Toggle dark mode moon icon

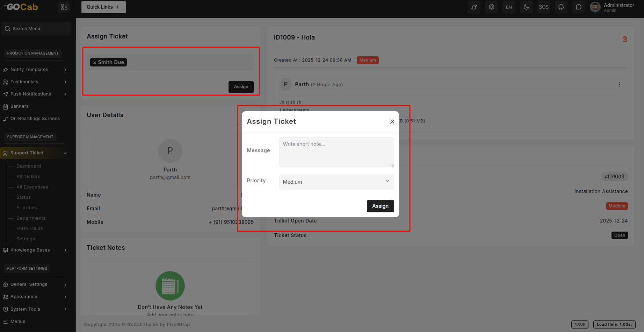point(526,7)
